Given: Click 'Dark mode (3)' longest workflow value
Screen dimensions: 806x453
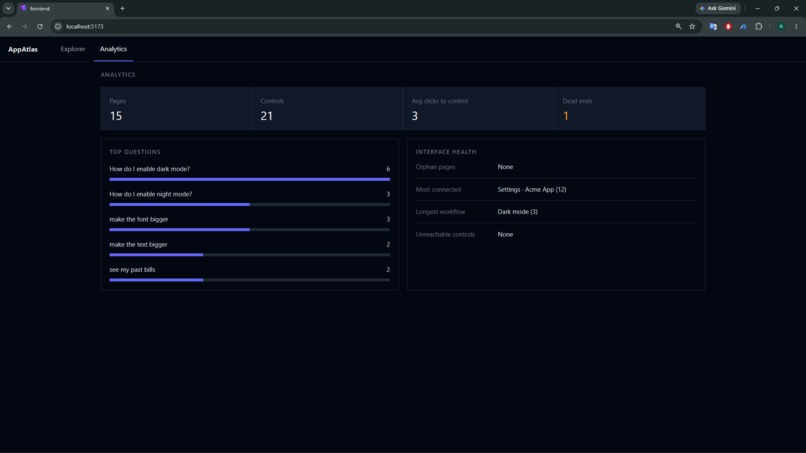Looking at the screenshot, I should click(517, 211).
